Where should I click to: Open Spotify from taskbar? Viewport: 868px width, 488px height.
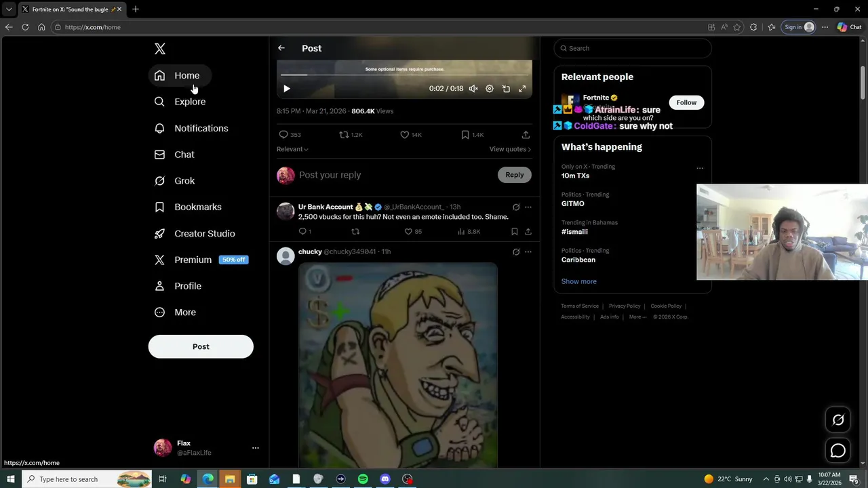[363, 479]
